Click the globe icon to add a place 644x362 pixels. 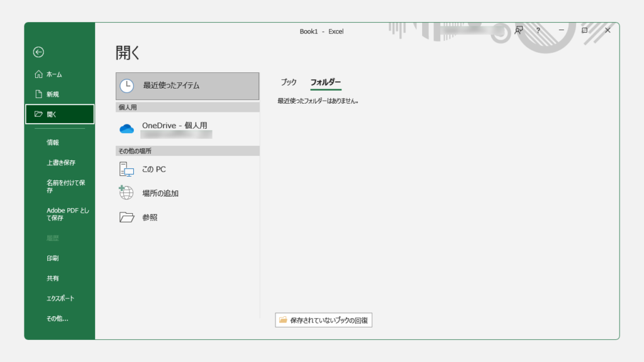126,193
